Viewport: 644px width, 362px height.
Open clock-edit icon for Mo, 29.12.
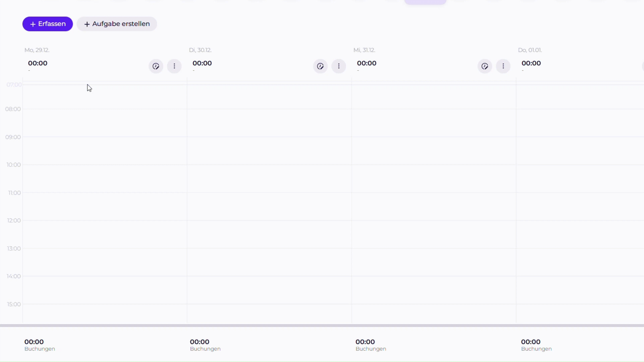click(156, 66)
